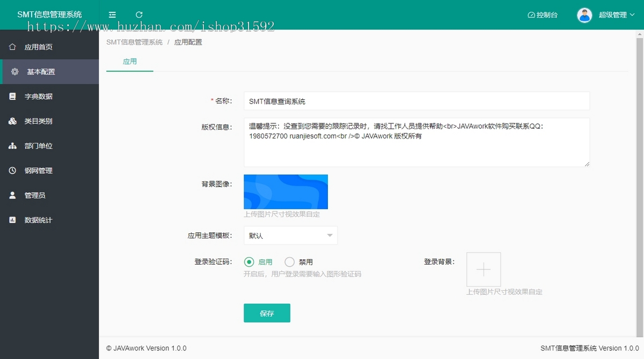Expand the 超级管理 user menu chevron
Viewport: 644px width, 359px height.
[x=632, y=15]
